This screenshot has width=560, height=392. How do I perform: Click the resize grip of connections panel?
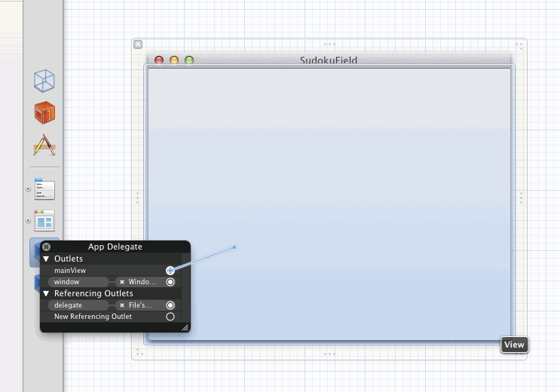tap(185, 328)
